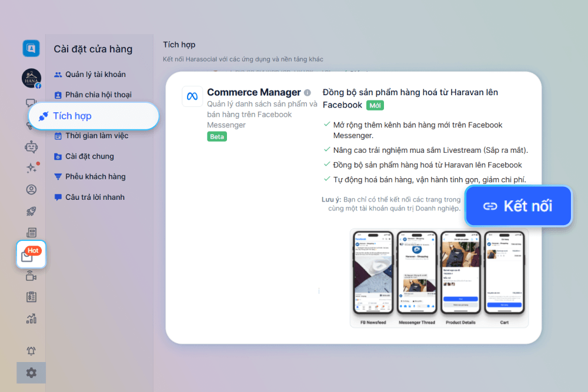Click the Commerce Manager title

(x=254, y=92)
